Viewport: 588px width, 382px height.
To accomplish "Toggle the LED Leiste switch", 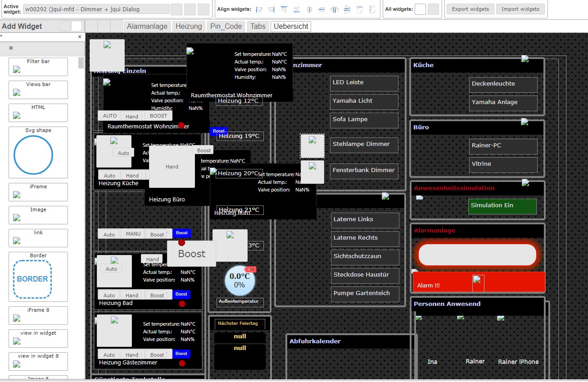I will (364, 83).
